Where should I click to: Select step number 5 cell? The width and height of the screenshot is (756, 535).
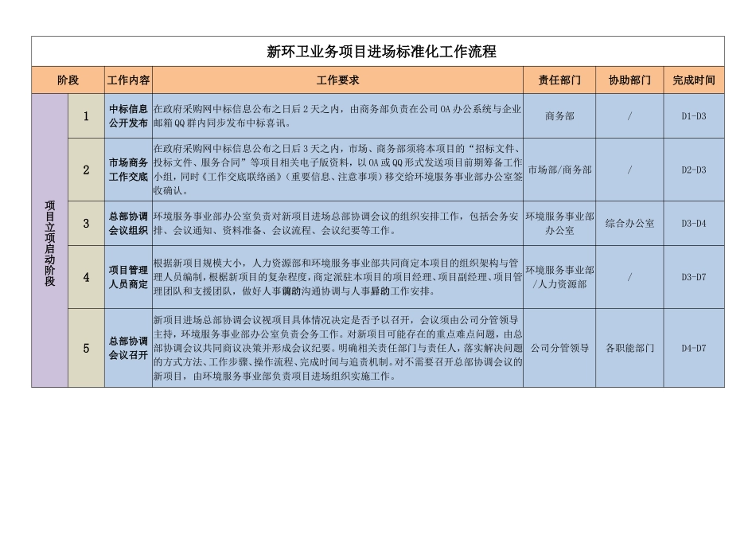point(86,348)
